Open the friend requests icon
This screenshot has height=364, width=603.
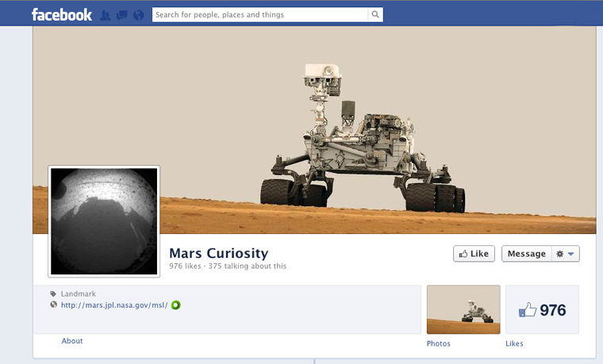click(x=105, y=15)
